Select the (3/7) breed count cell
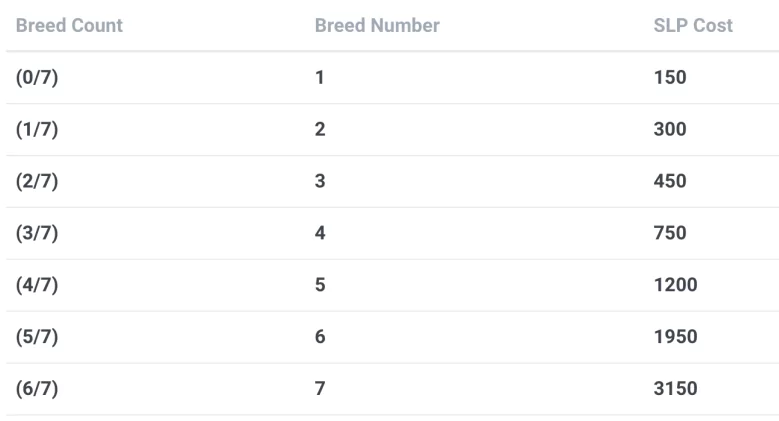 [38, 233]
